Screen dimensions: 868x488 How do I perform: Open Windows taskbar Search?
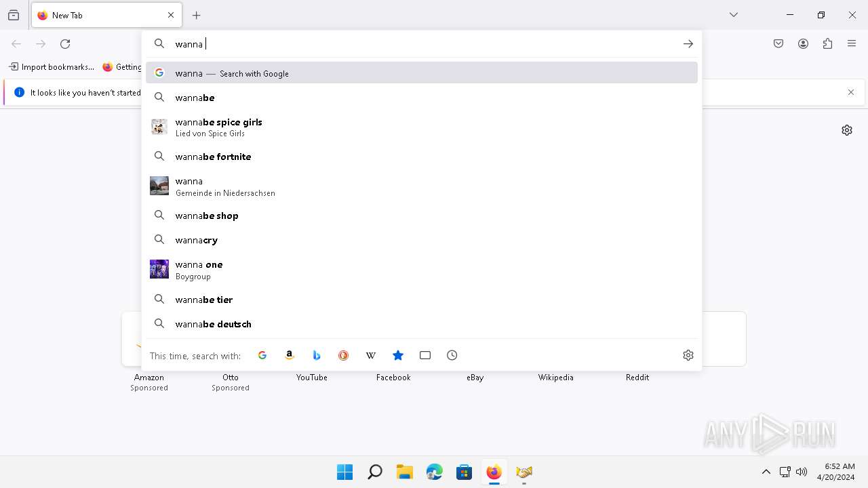click(x=374, y=472)
